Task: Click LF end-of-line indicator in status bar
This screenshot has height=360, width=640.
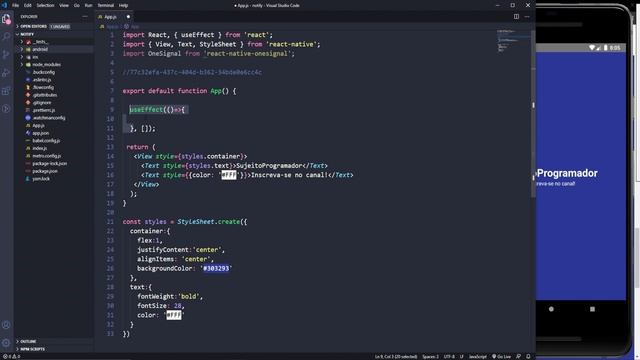Action: pyautogui.click(x=462, y=356)
